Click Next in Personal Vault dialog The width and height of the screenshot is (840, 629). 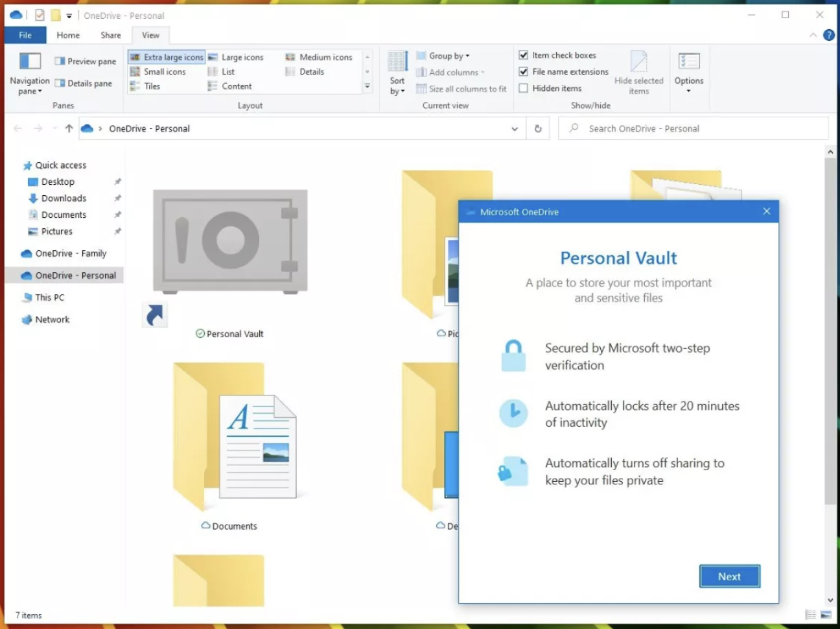pos(729,576)
